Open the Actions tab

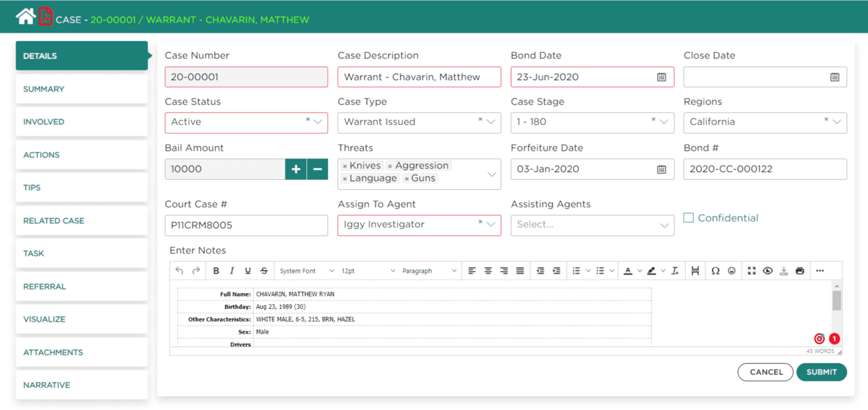tap(81, 155)
